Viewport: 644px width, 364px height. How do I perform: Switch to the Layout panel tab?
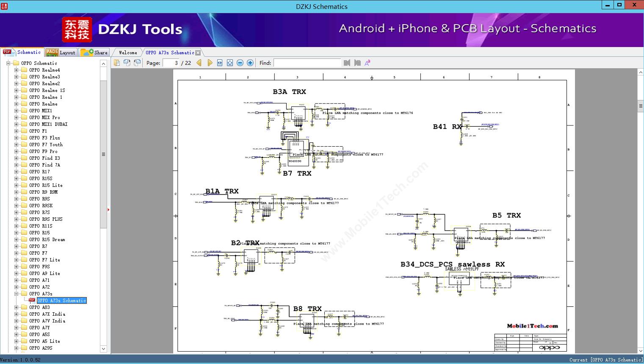[x=61, y=52]
